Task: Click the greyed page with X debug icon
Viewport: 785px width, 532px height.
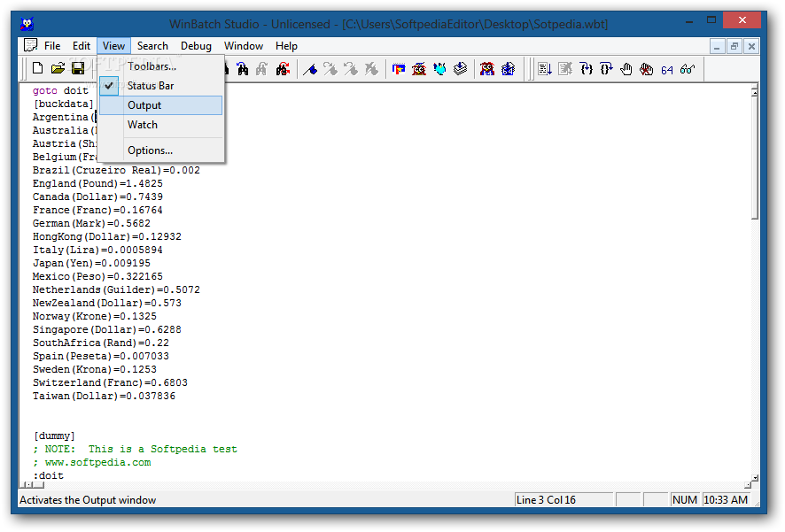Action: (565, 69)
